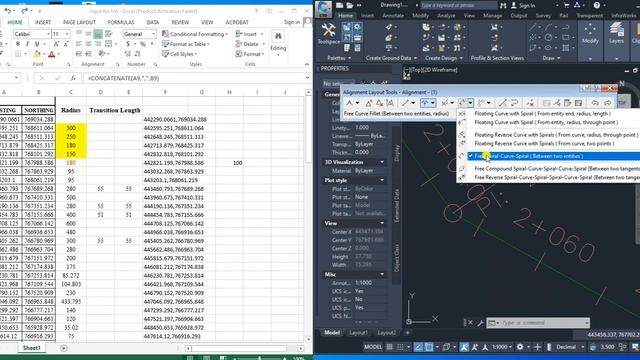Open the shopping cart app store icon
Screen dimensions: 640x360
pyautogui.click(x=567, y=5)
